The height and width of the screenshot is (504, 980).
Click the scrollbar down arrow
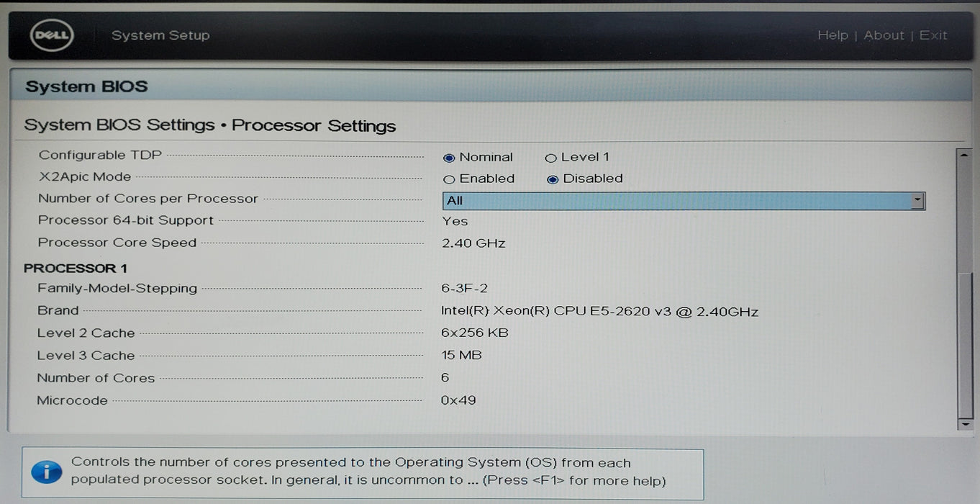pyautogui.click(x=965, y=425)
